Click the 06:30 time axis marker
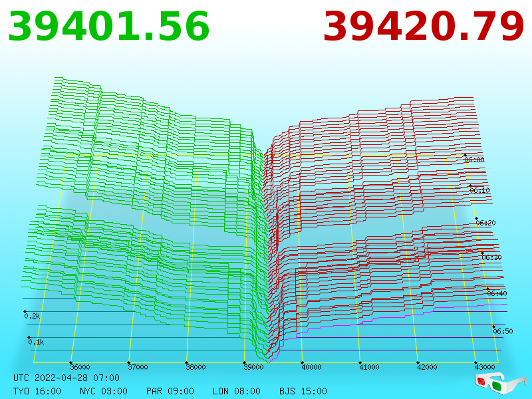Screen dimensions: 532x399 pyautogui.click(x=491, y=257)
